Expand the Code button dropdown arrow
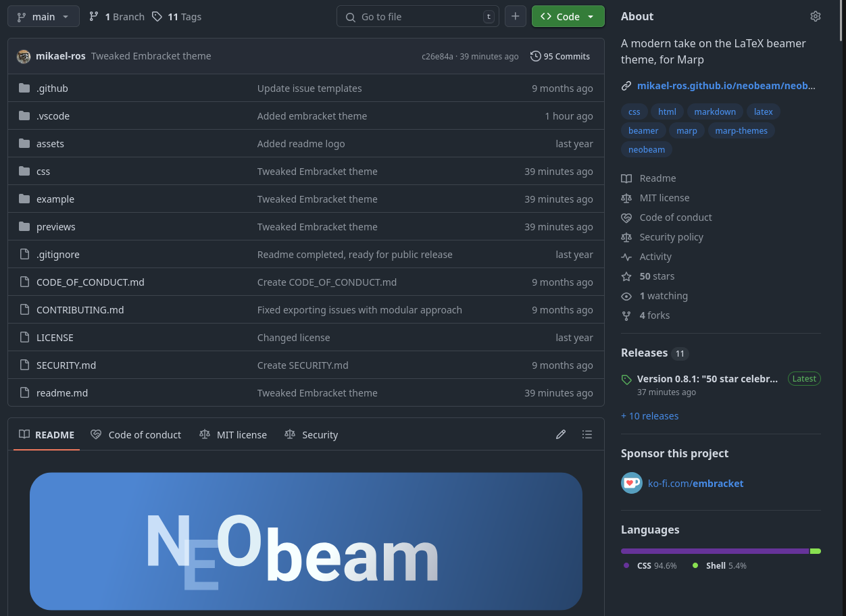This screenshot has width=846, height=616. (x=591, y=16)
